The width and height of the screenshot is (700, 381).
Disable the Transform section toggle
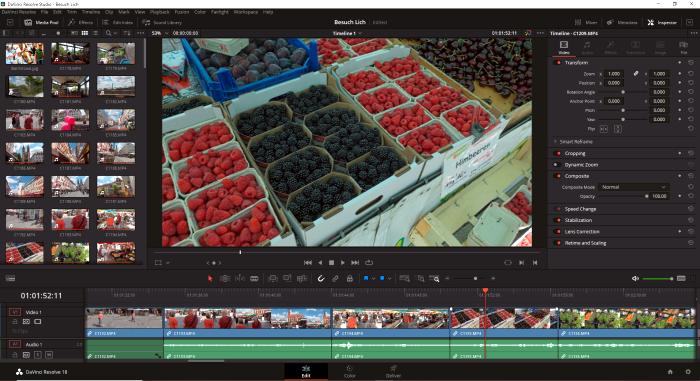558,63
